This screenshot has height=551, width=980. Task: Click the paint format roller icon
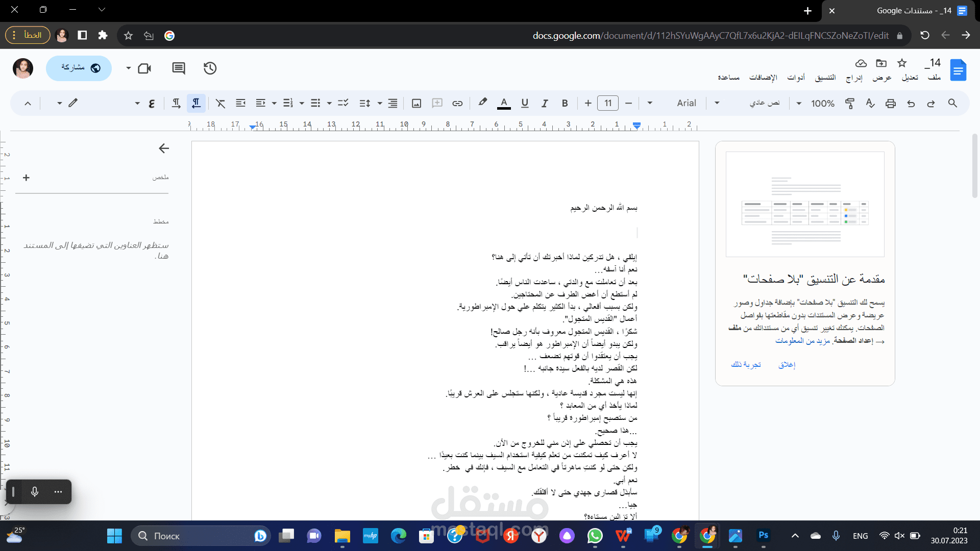click(x=850, y=104)
